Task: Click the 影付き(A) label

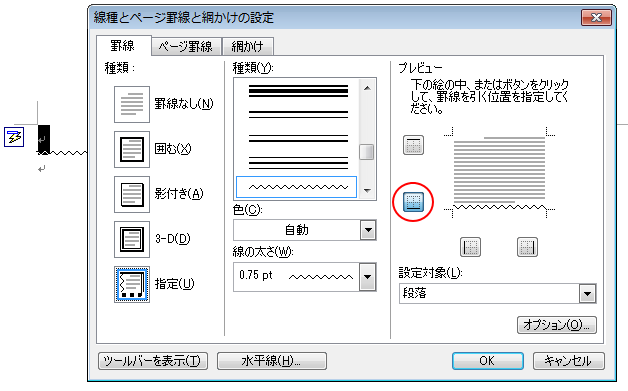Action: (179, 194)
